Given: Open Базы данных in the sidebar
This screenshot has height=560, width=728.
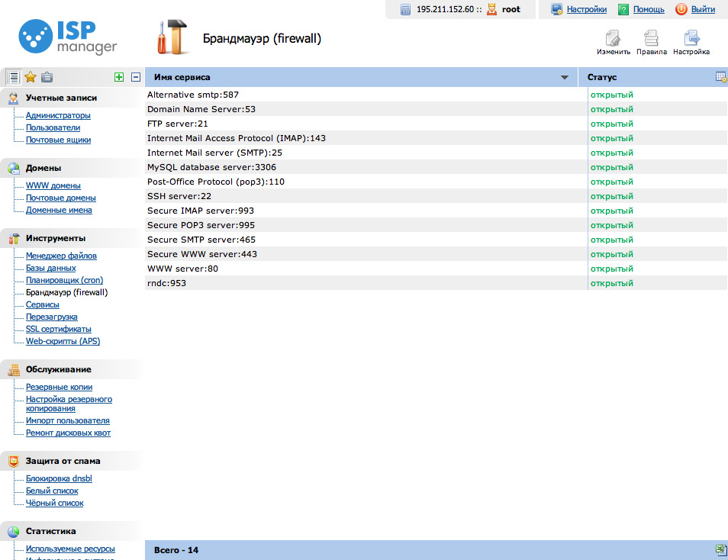Looking at the screenshot, I should click(50, 268).
